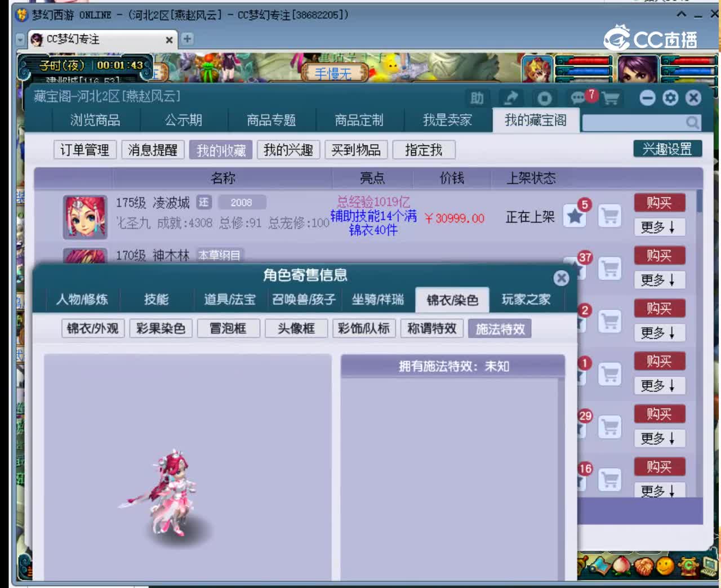
Task: Open the 助 help icon in header
Action: pos(477,98)
